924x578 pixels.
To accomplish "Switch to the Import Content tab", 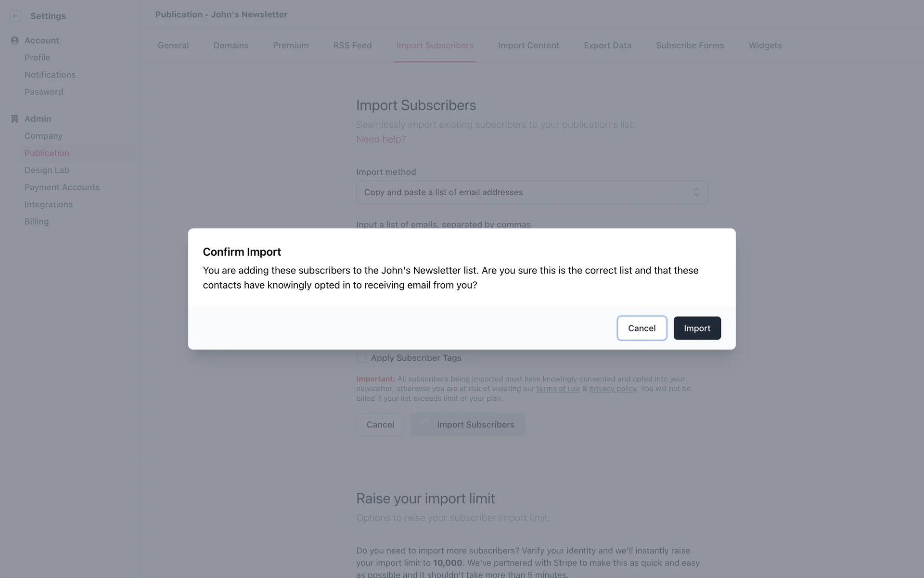I will pos(528,45).
